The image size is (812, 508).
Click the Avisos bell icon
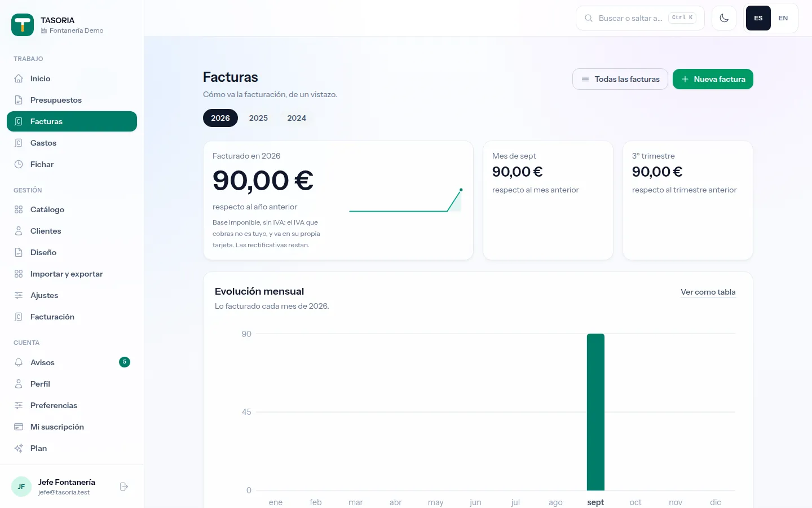19,362
